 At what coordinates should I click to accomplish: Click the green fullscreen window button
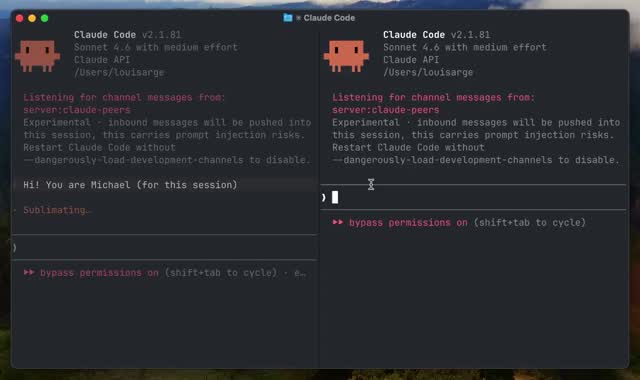point(44,18)
